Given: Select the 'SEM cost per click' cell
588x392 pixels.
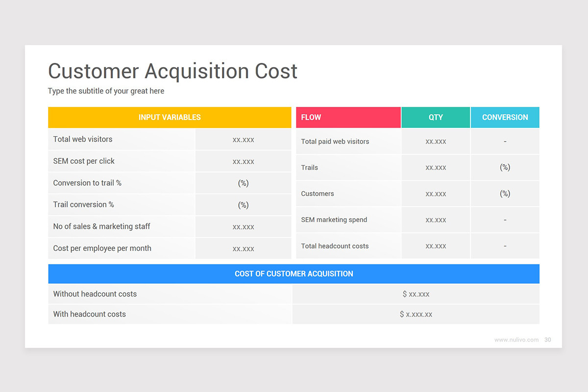Looking at the screenshot, I should pyautogui.click(x=122, y=161).
